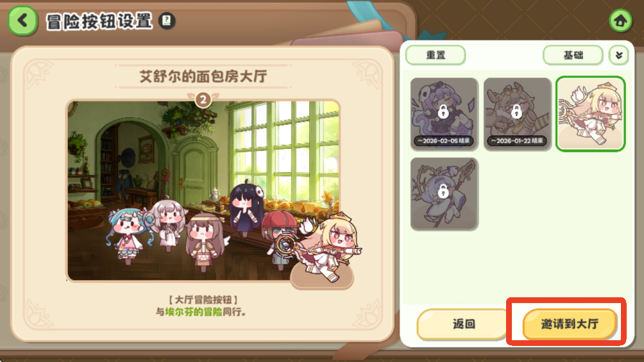Go to home via house icon
Viewport: 644px width, 362px height.
pyautogui.click(x=620, y=21)
